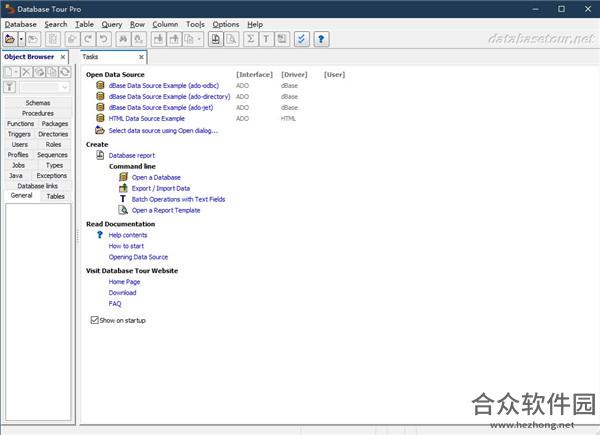This screenshot has height=435, width=600.
Task: Click the binoculars Find icon
Action: pos(123,39)
